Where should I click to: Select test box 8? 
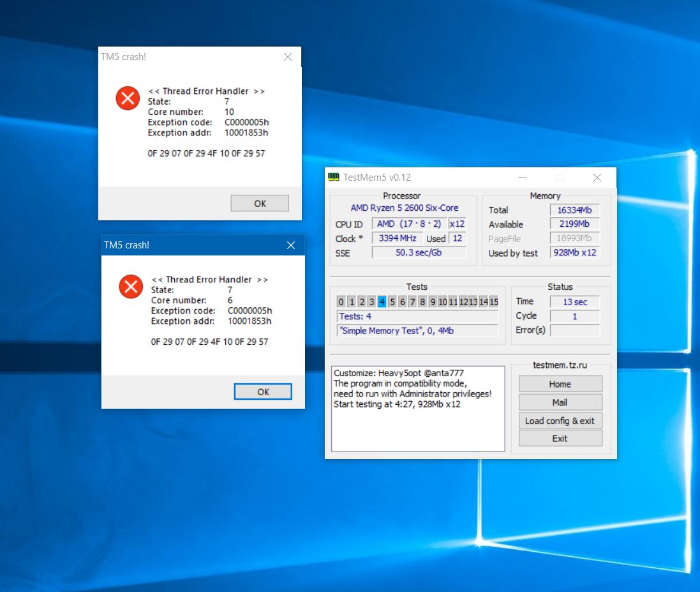[422, 301]
